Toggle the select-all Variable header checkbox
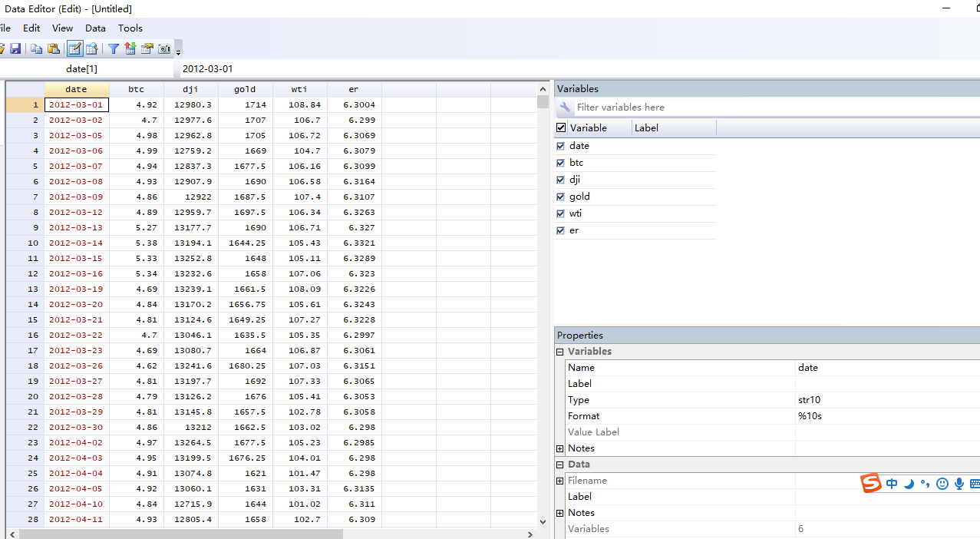The width and height of the screenshot is (980, 539). 561,128
